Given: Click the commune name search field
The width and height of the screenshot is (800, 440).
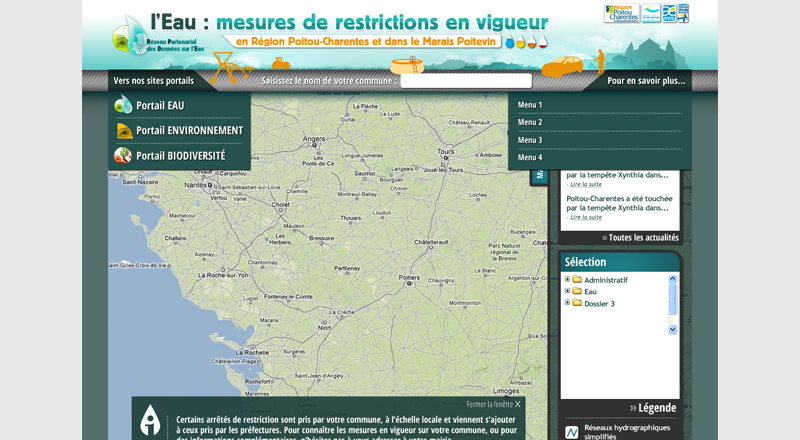Looking at the screenshot, I should click(466, 81).
